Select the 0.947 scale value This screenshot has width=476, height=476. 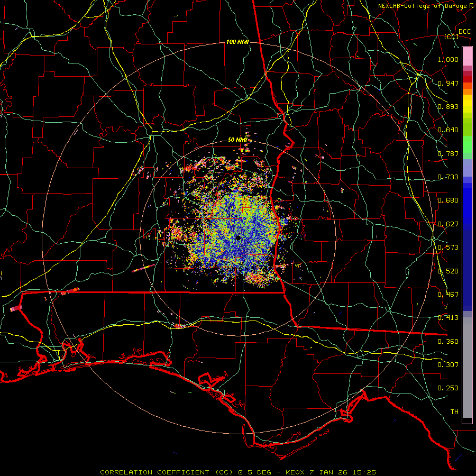click(448, 83)
